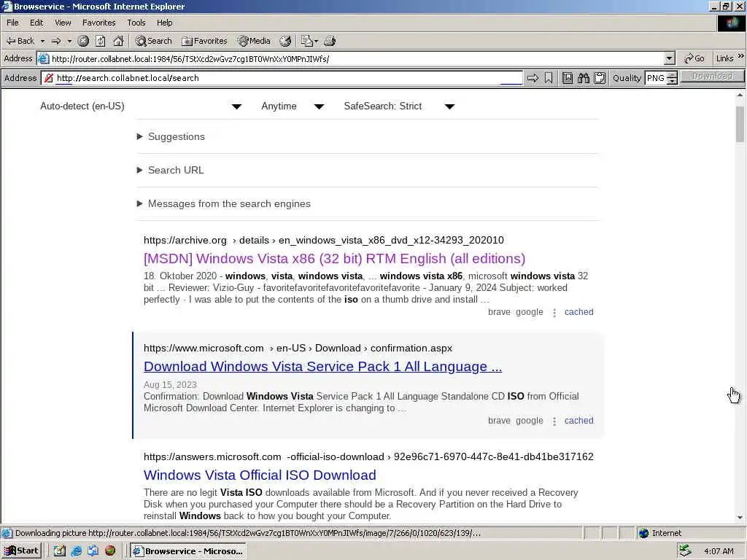Click the Go button
Viewport: 747px width, 560px height.
(x=694, y=58)
